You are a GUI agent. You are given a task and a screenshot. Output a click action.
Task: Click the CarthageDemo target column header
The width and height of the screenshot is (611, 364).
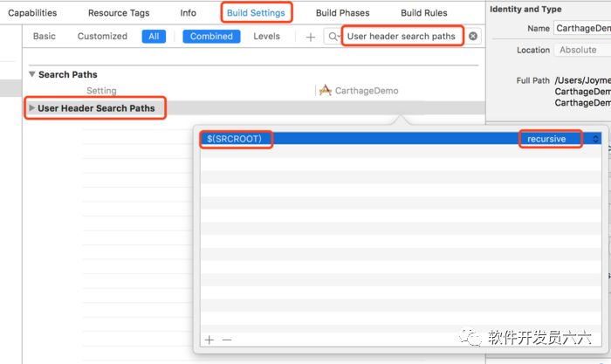pos(367,91)
